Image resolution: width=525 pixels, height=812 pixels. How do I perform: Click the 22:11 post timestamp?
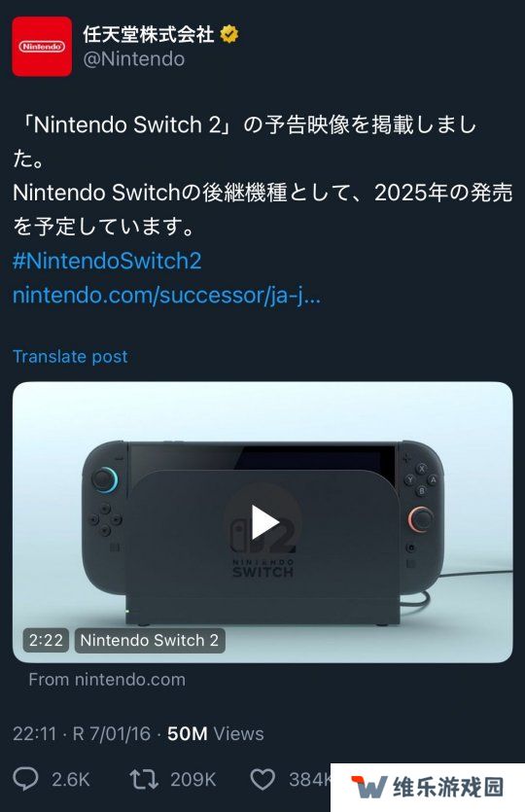[x=34, y=733]
